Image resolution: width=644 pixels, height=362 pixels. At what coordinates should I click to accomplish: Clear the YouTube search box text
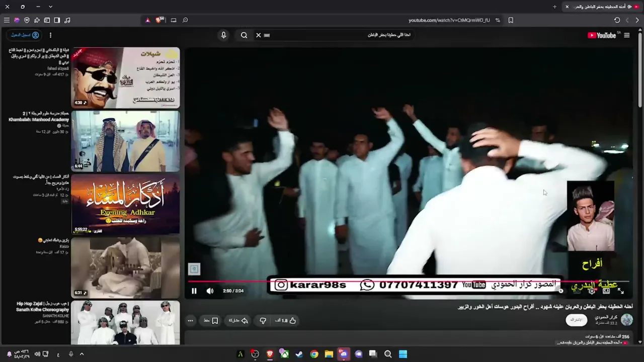click(259, 35)
